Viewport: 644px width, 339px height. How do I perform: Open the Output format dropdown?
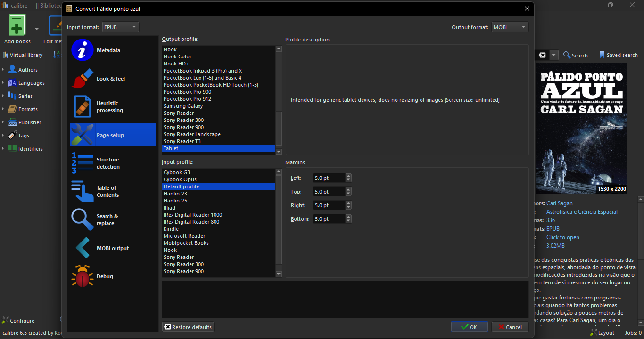click(510, 27)
